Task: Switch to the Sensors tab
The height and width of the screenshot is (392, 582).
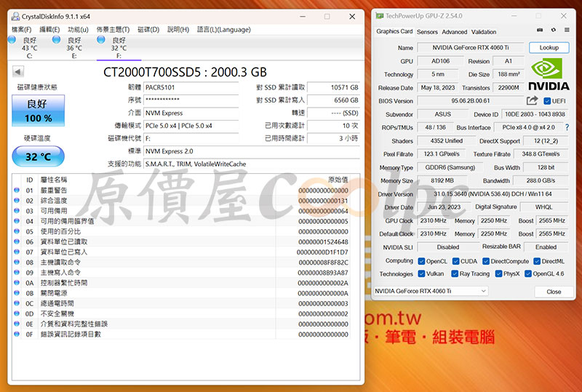Action: 427,32
